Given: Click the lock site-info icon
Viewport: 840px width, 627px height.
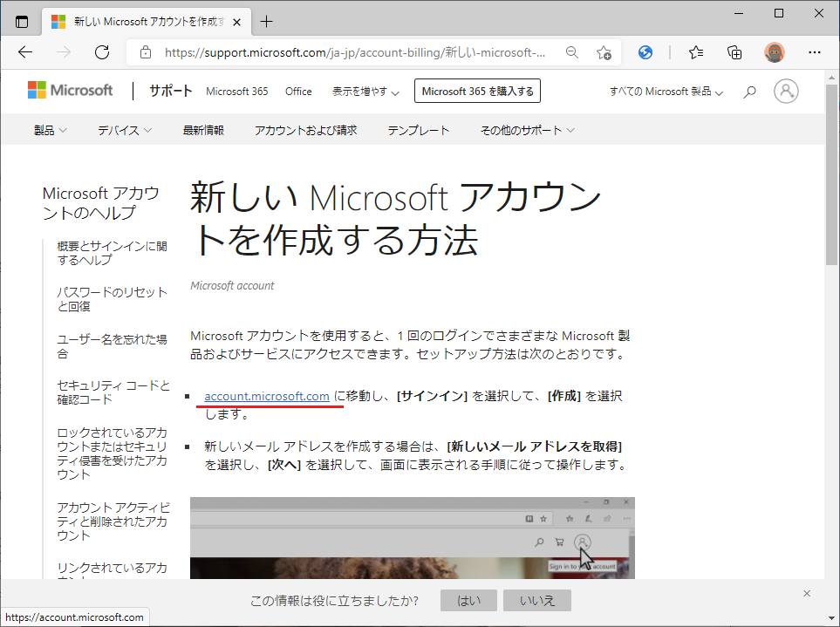Looking at the screenshot, I should point(145,52).
